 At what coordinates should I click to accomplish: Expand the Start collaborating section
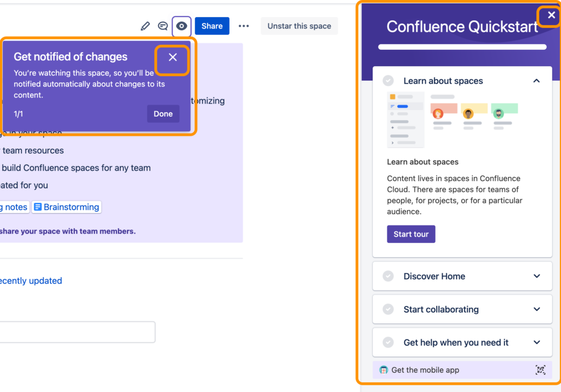(537, 309)
